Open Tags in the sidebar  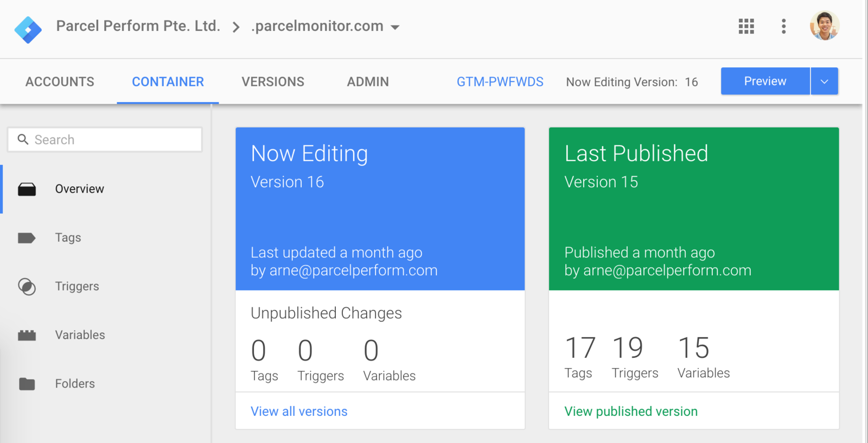[x=68, y=238]
